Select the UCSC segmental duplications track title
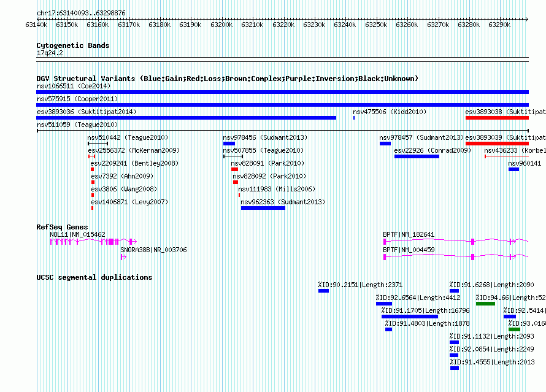546x392 pixels. pyautogui.click(x=94, y=277)
